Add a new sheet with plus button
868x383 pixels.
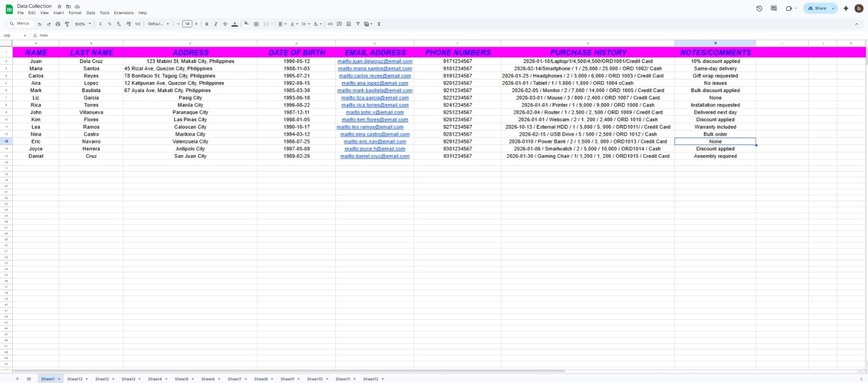click(17, 379)
